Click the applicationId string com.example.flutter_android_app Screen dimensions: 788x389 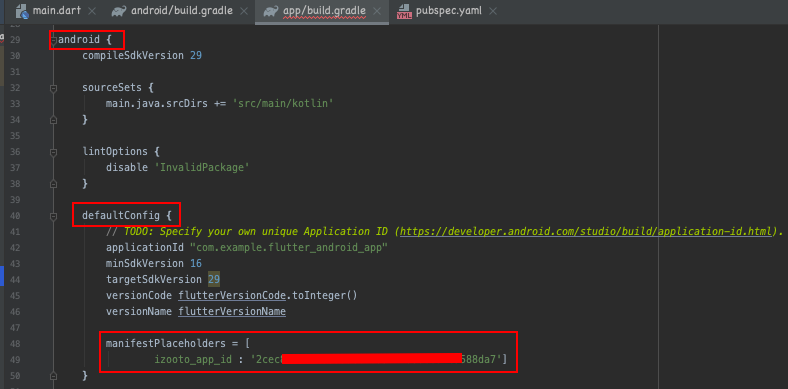point(289,248)
